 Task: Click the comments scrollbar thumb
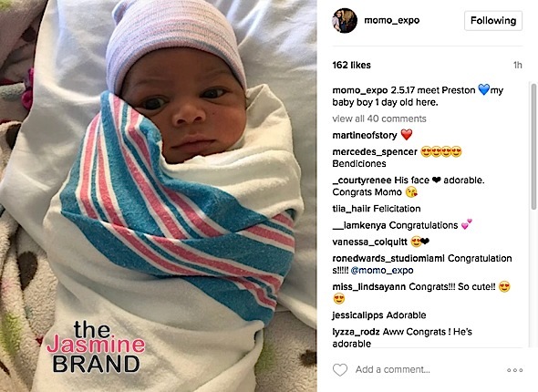(x=533, y=146)
